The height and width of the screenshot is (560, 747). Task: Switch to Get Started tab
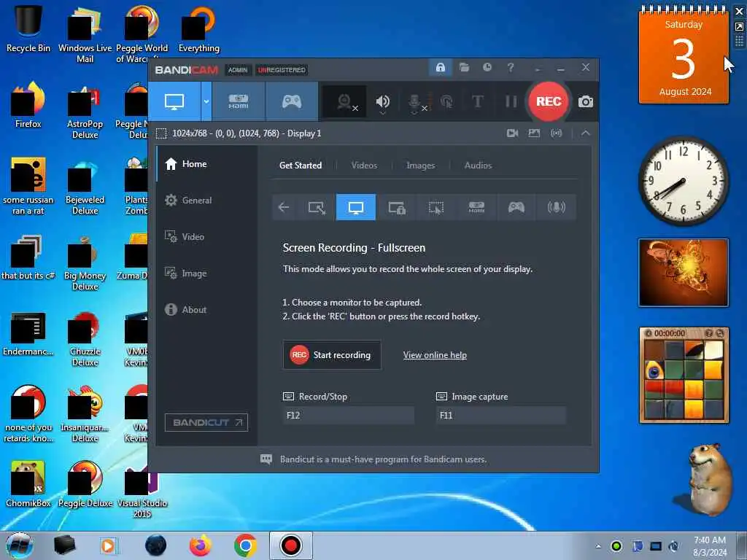click(301, 166)
